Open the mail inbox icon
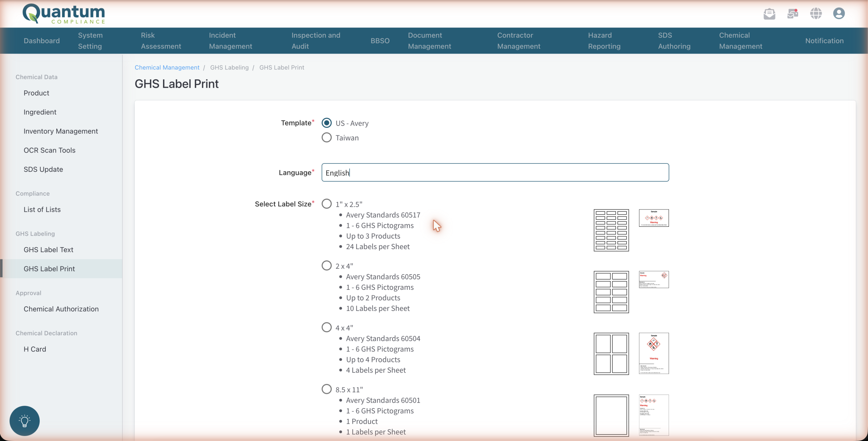Image resolution: width=868 pixels, height=441 pixels. point(769,14)
